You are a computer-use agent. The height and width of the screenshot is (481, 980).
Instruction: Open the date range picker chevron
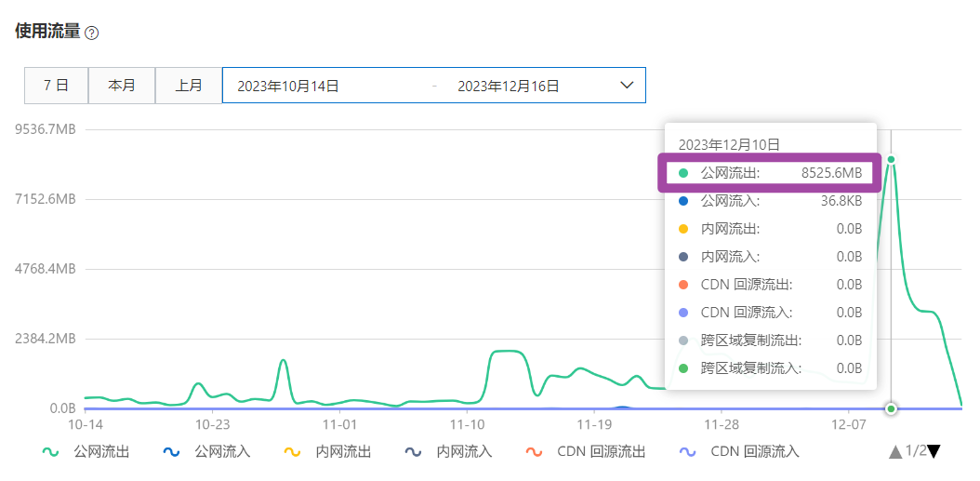627,85
